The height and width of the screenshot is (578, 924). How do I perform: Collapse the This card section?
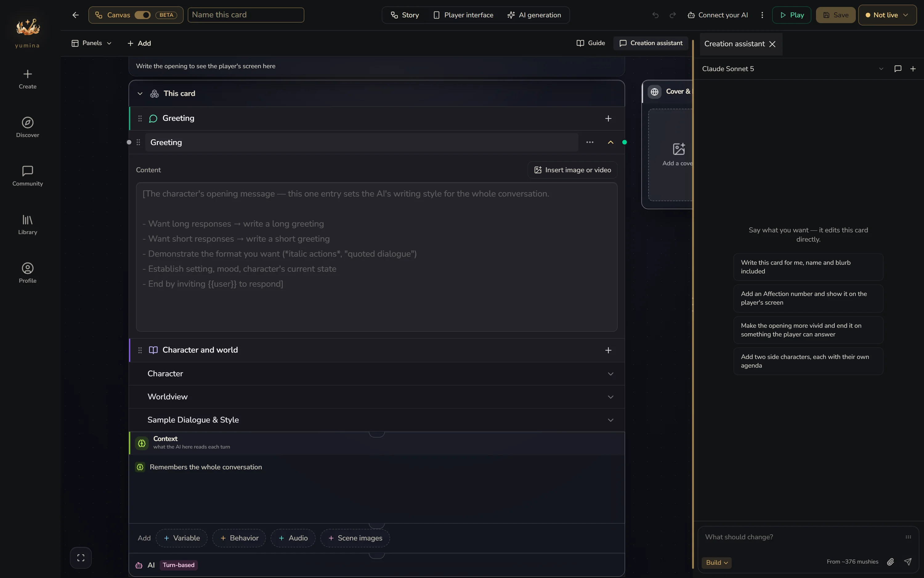click(140, 94)
